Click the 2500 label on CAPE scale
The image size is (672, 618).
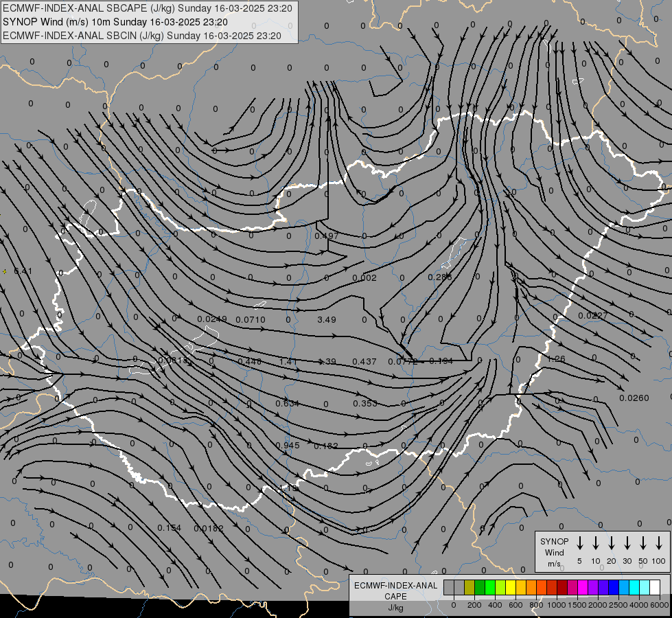[x=618, y=605]
